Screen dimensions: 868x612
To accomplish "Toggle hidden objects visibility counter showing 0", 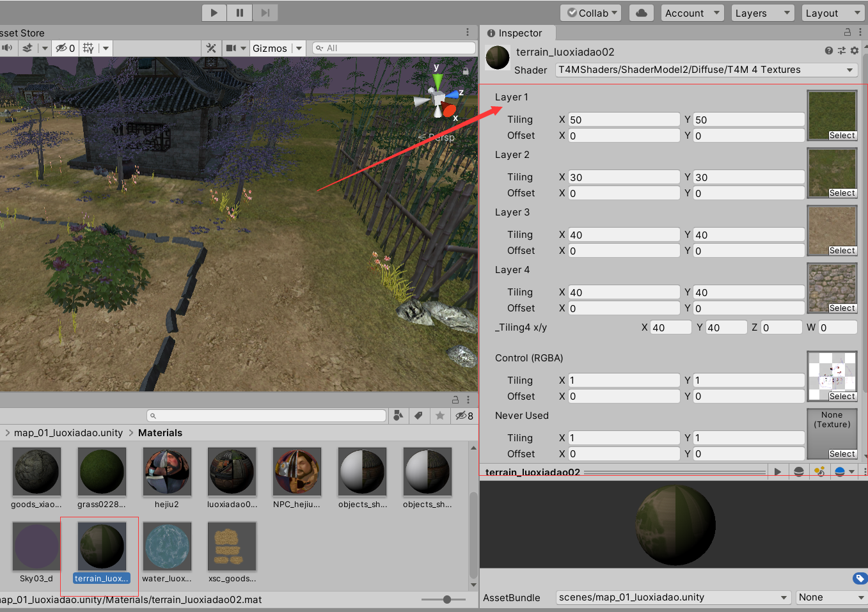I will click(x=65, y=48).
